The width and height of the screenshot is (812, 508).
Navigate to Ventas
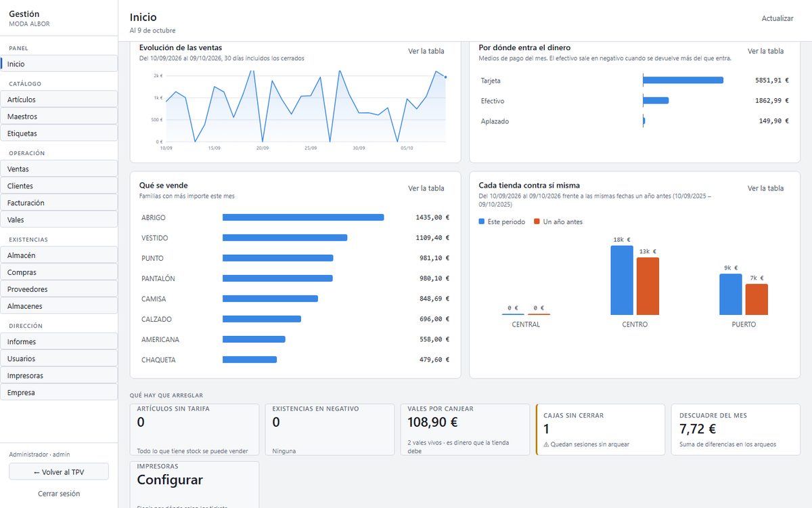[59, 169]
